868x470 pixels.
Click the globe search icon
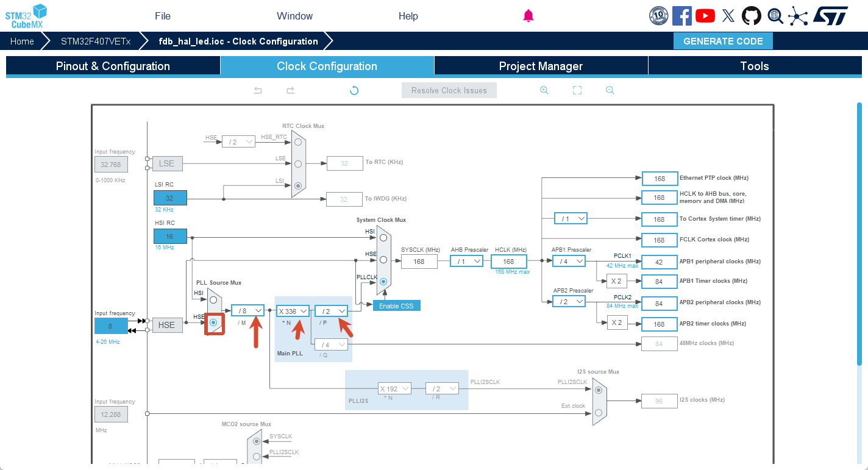click(x=775, y=16)
